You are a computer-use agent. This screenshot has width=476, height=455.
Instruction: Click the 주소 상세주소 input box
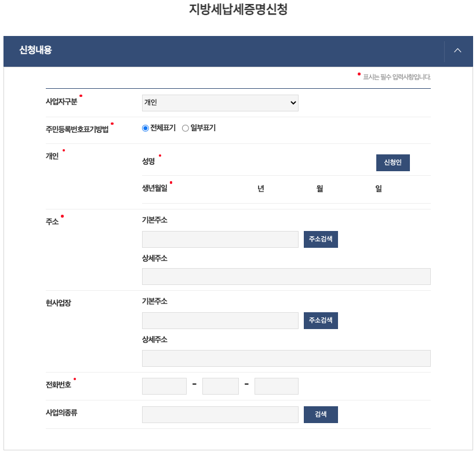pos(286,276)
